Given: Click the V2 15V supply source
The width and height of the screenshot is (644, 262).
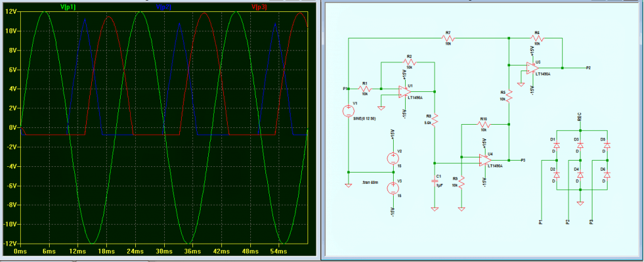Looking at the screenshot, I should [x=393, y=157].
